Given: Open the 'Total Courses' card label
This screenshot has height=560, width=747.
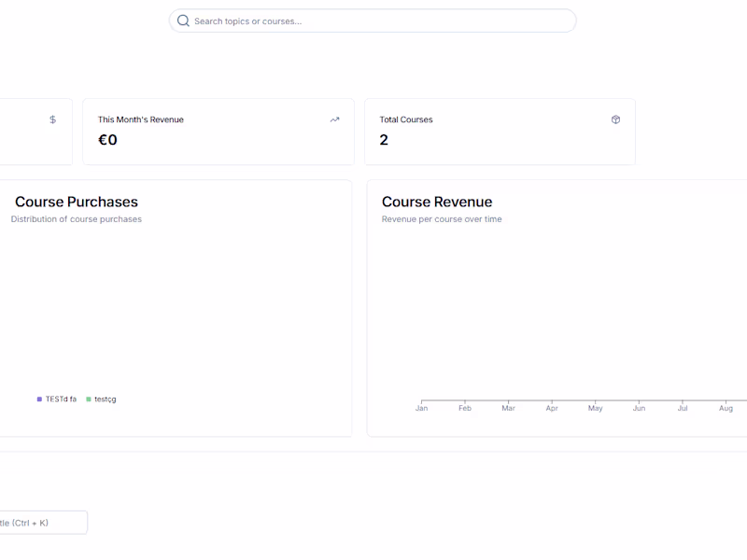Looking at the screenshot, I should point(406,119).
